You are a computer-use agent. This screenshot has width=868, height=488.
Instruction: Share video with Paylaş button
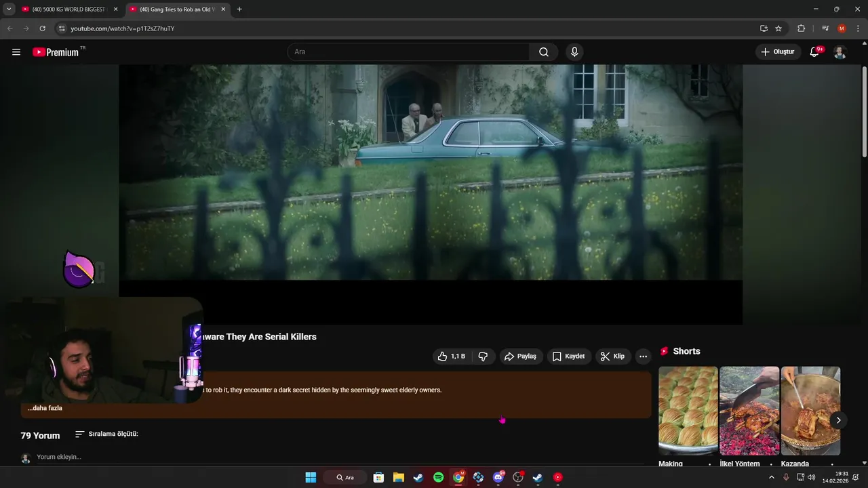coord(521,357)
